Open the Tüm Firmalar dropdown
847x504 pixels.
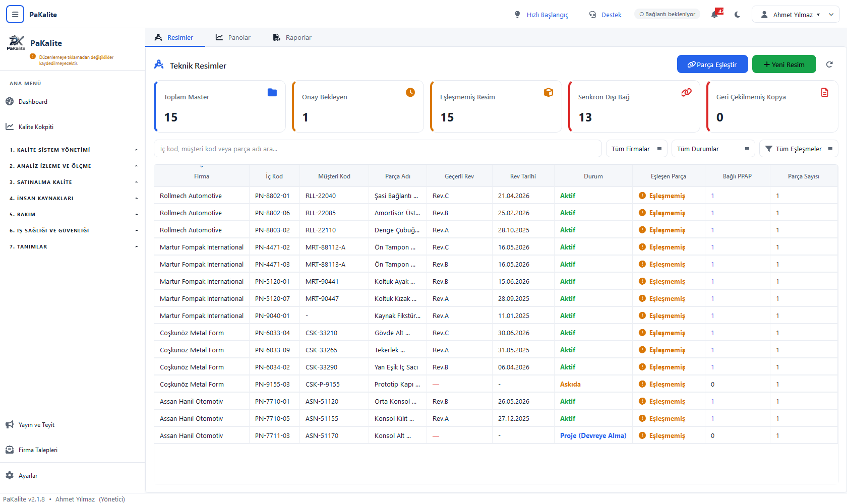click(636, 149)
